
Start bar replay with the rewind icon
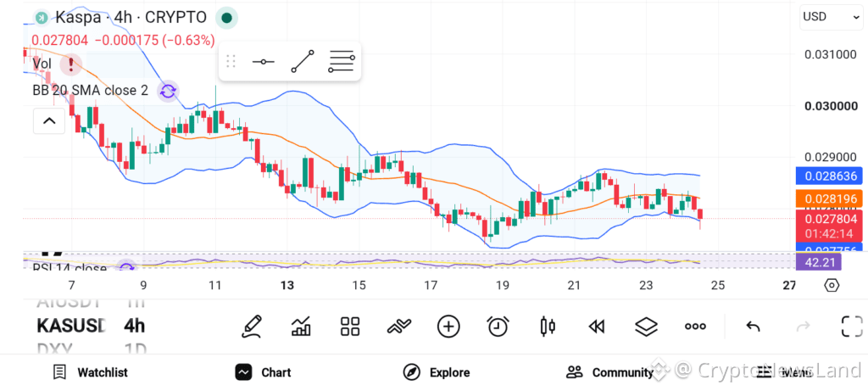coord(596,327)
